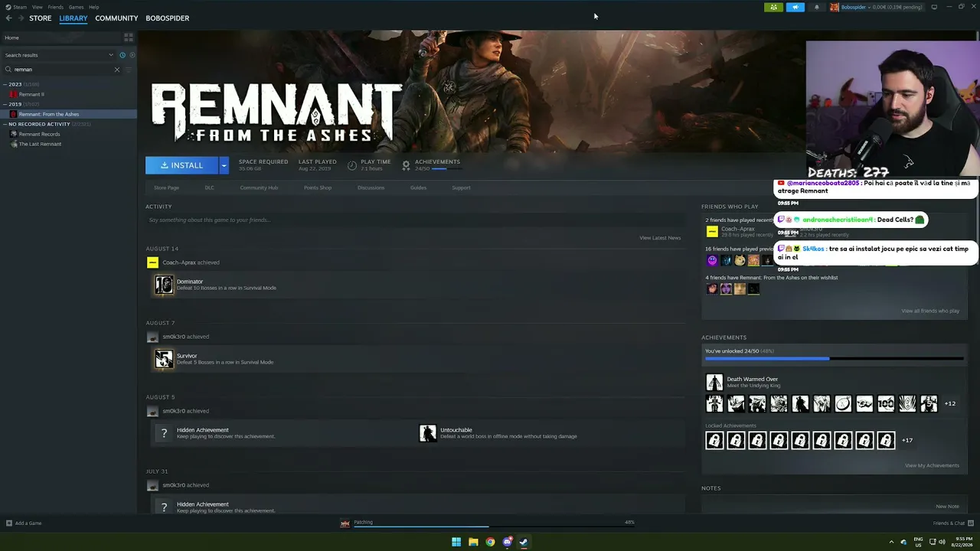Collapse the 2019 game group

tap(5, 104)
